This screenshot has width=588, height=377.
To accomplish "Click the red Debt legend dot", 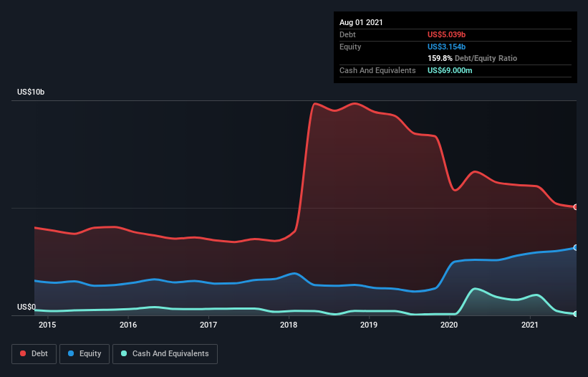I will point(23,353).
